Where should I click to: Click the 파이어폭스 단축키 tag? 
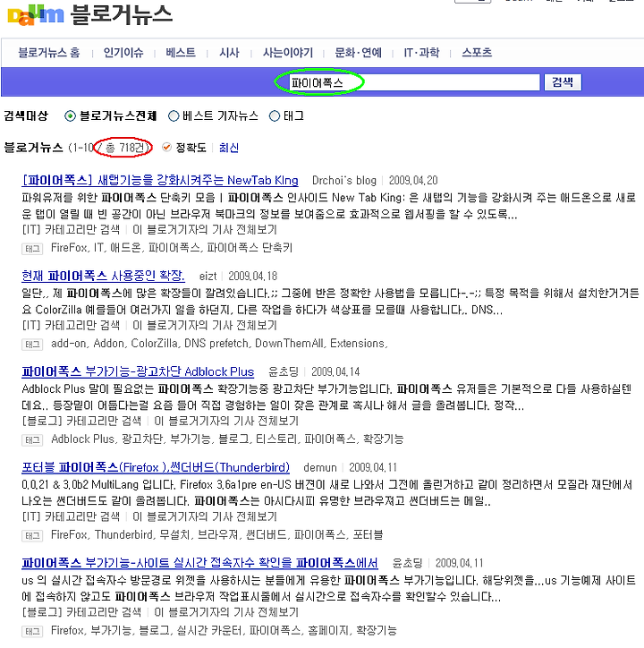point(250,248)
